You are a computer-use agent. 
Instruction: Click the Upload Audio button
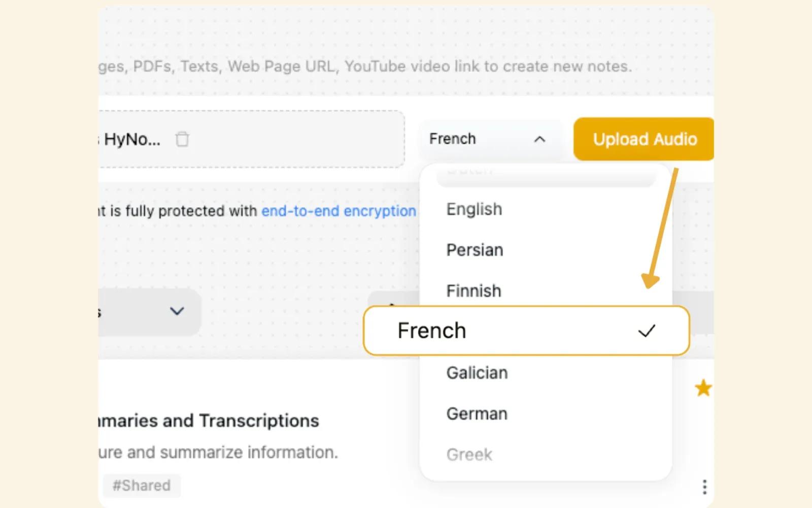click(644, 139)
